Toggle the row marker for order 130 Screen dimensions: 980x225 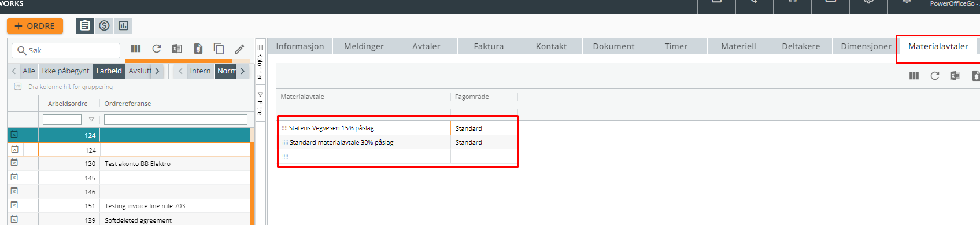(x=14, y=163)
